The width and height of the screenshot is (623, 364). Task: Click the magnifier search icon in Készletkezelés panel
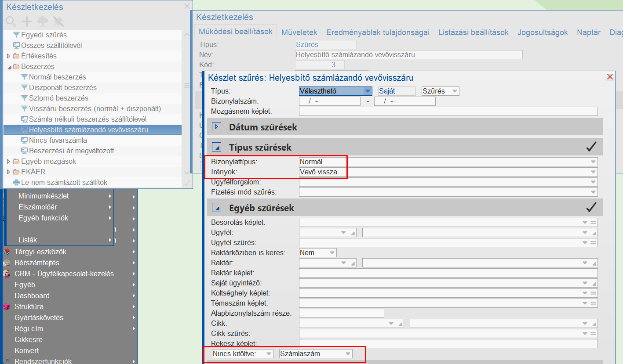(x=11, y=21)
